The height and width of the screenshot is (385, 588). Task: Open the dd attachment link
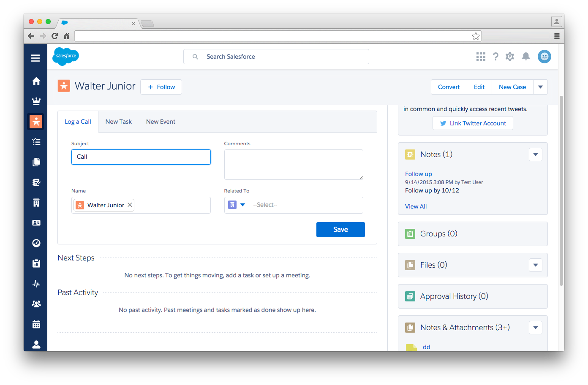click(426, 347)
